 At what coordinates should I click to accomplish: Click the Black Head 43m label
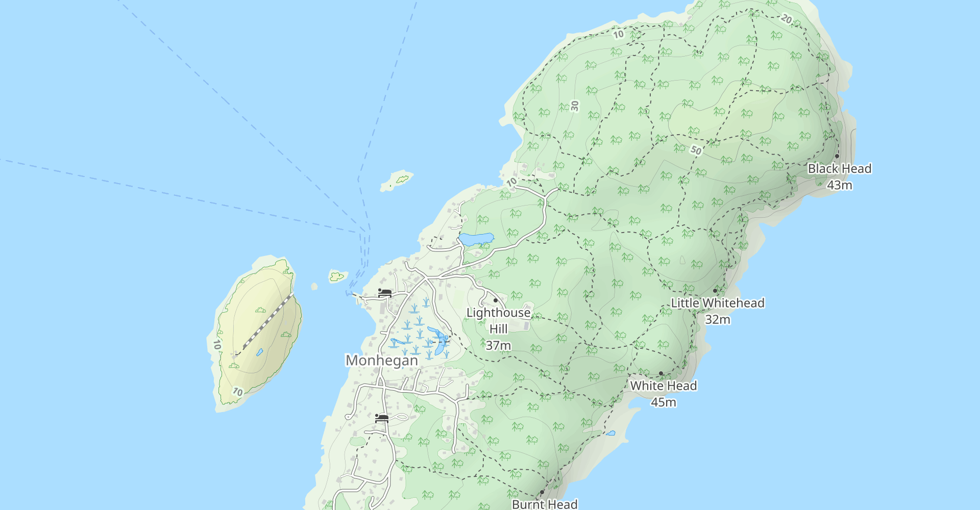coord(840,176)
